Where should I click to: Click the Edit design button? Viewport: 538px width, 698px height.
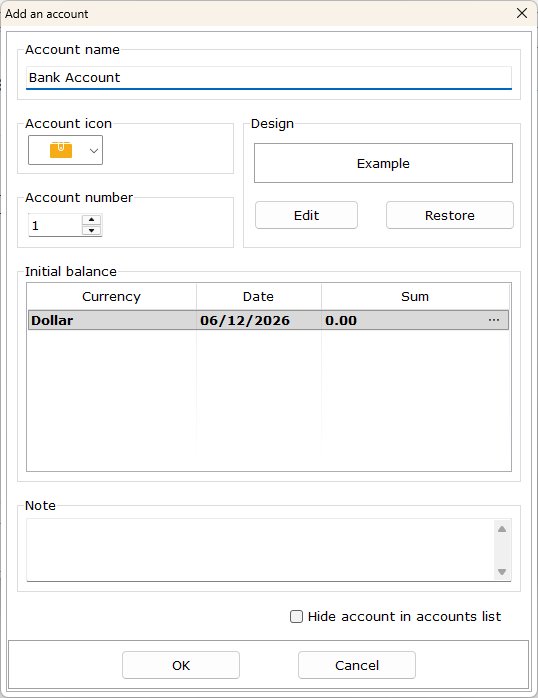pos(306,215)
